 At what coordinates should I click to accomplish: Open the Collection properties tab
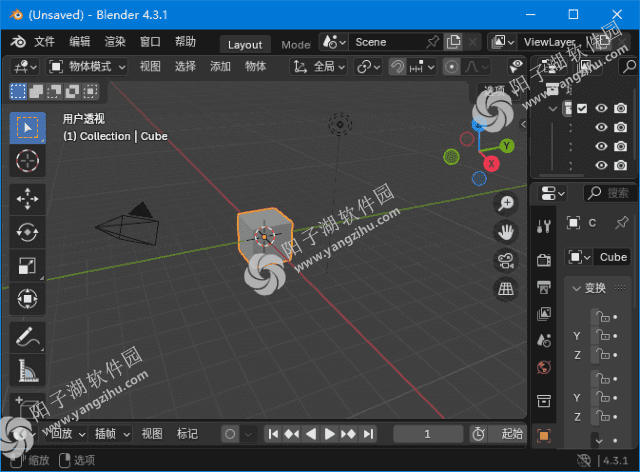click(x=544, y=401)
